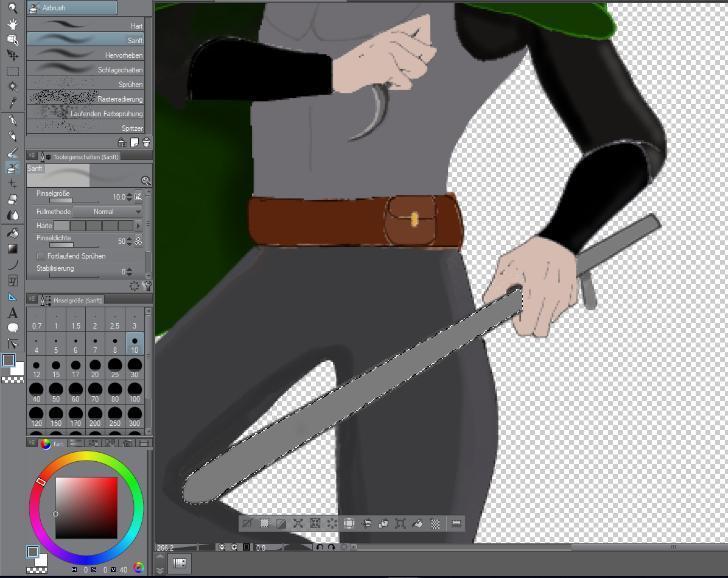The height and width of the screenshot is (578, 728).
Task: Select the Text tool
Action: (x=13, y=313)
